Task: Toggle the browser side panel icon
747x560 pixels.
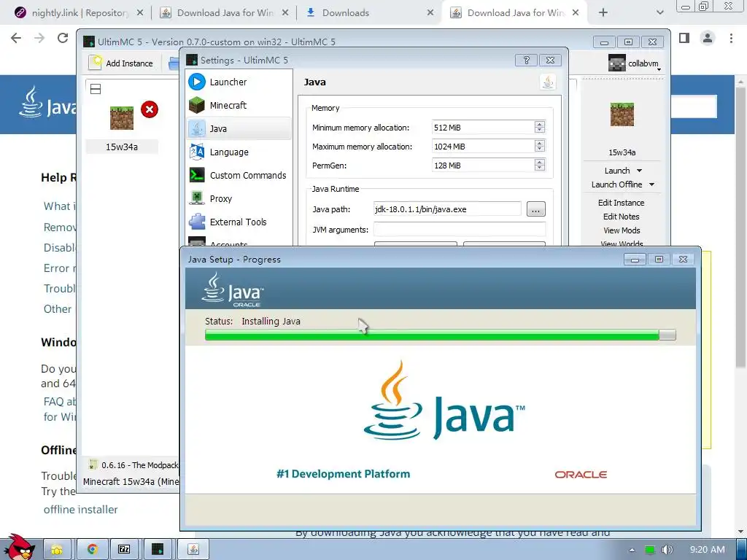Action: tap(684, 38)
